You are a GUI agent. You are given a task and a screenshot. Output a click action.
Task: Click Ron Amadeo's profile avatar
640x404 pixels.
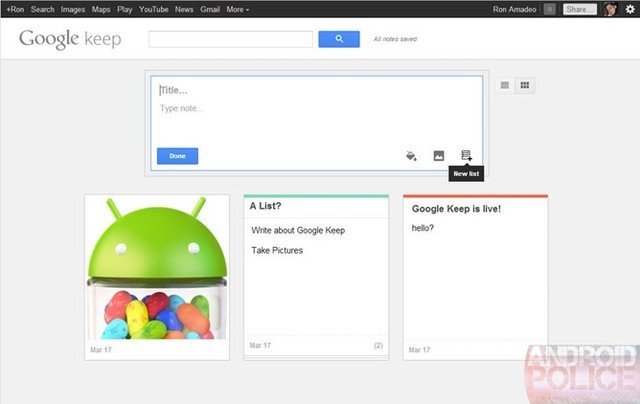tap(609, 9)
